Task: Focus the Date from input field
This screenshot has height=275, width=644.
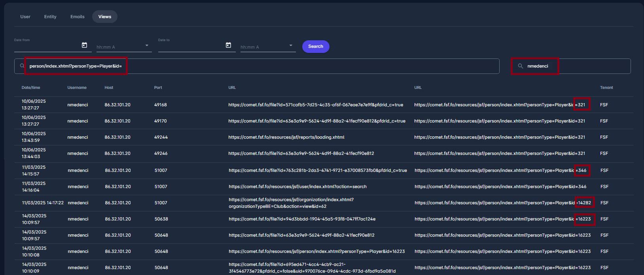Action: (x=47, y=46)
